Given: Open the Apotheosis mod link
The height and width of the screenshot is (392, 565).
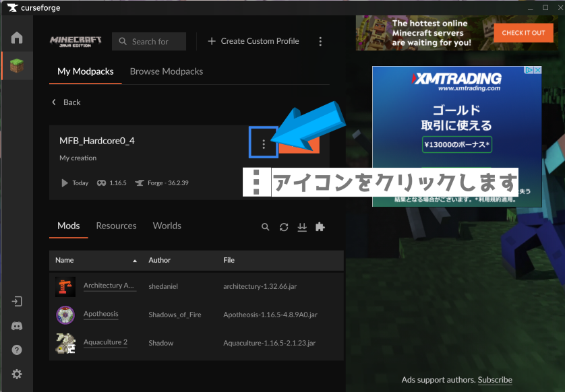Looking at the screenshot, I should [x=101, y=313].
